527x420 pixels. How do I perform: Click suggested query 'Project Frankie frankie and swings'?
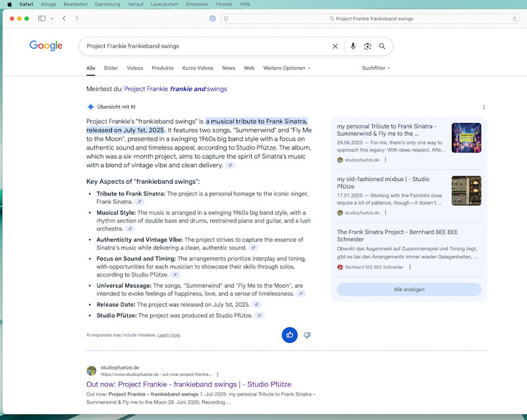tap(175, 89)
